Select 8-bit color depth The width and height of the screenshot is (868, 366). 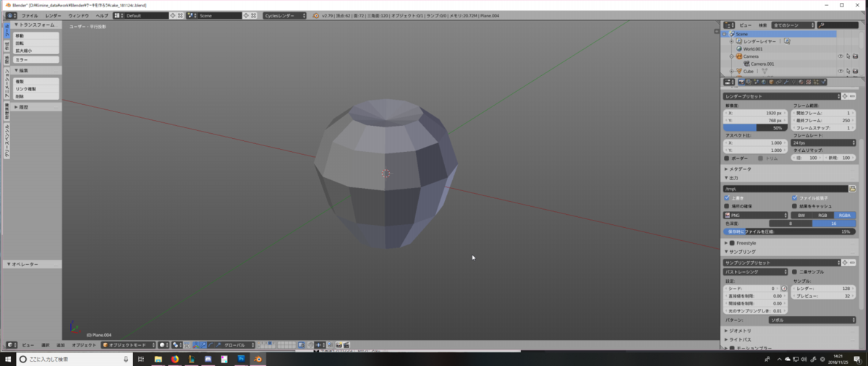(790, 224)
